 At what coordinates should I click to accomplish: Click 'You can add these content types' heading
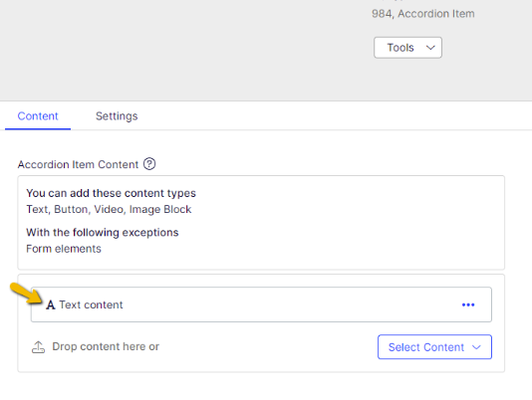coord(111,193)
